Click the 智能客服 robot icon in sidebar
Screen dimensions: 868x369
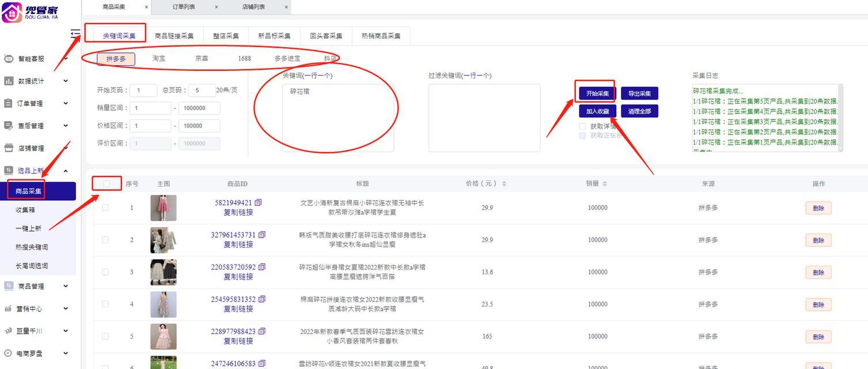tap(9, 59)
